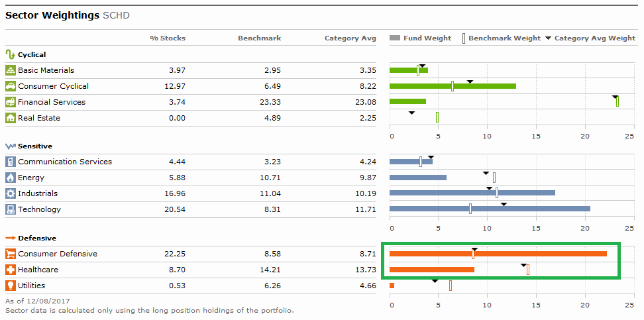Click the Basic Materials sector icon

tap(11, 70)
